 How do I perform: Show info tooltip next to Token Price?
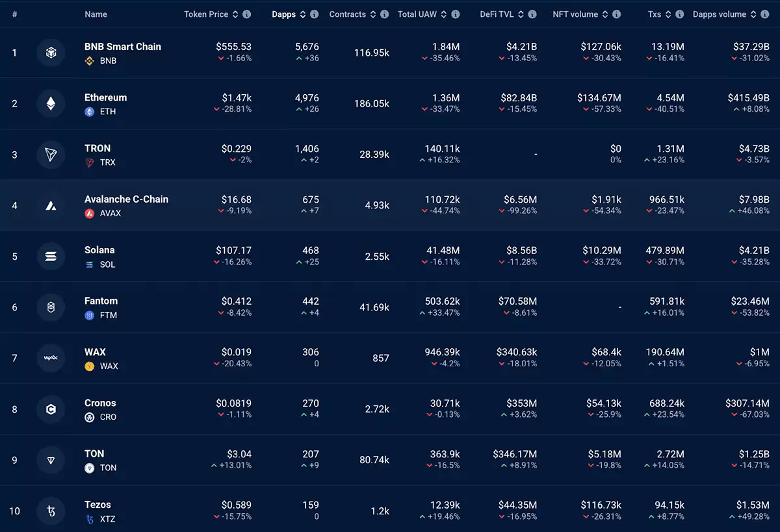click(247, 14)
